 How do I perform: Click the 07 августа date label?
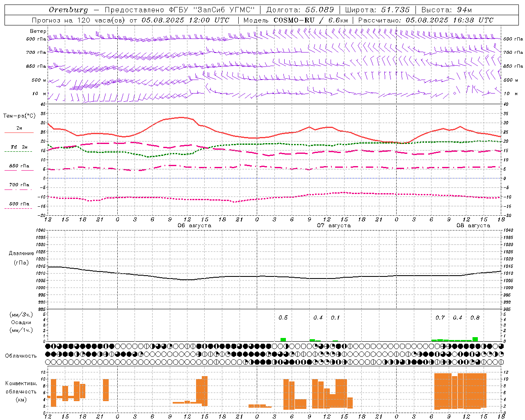334,226
